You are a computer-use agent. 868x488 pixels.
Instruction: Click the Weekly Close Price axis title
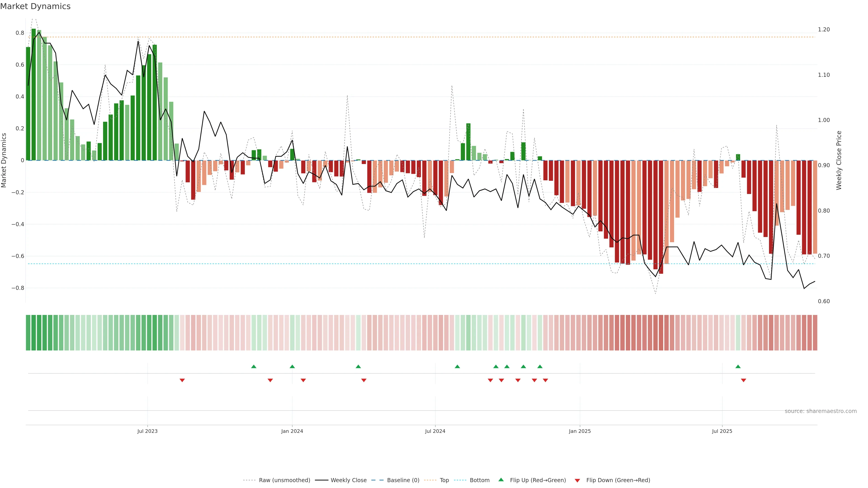tap(839, 160)
